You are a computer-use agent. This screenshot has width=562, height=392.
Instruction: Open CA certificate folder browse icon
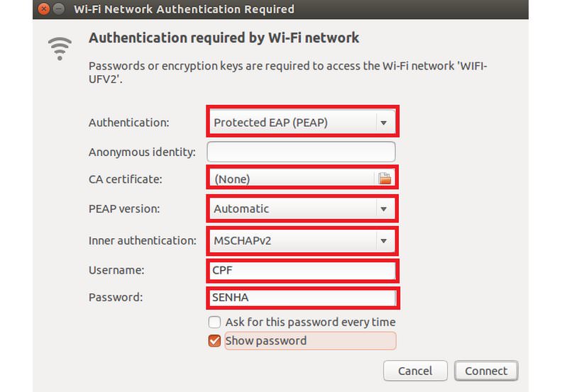[x=385, y=178]
